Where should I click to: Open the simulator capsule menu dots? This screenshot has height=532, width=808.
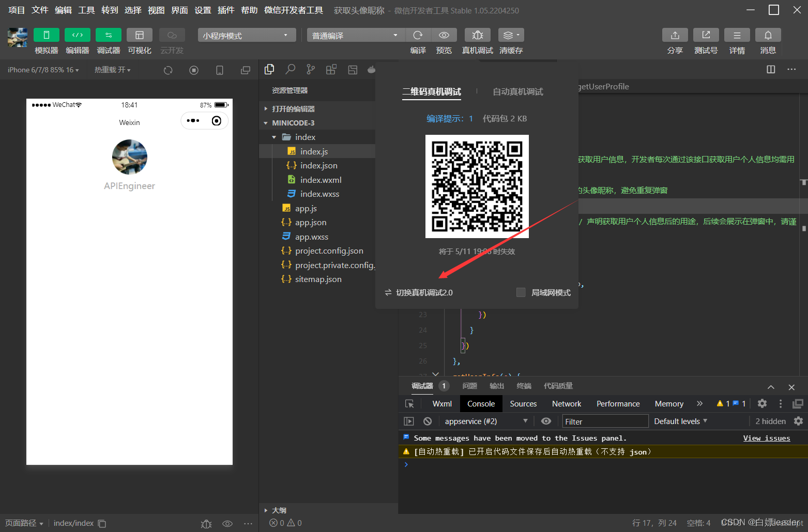click(193, 120)
